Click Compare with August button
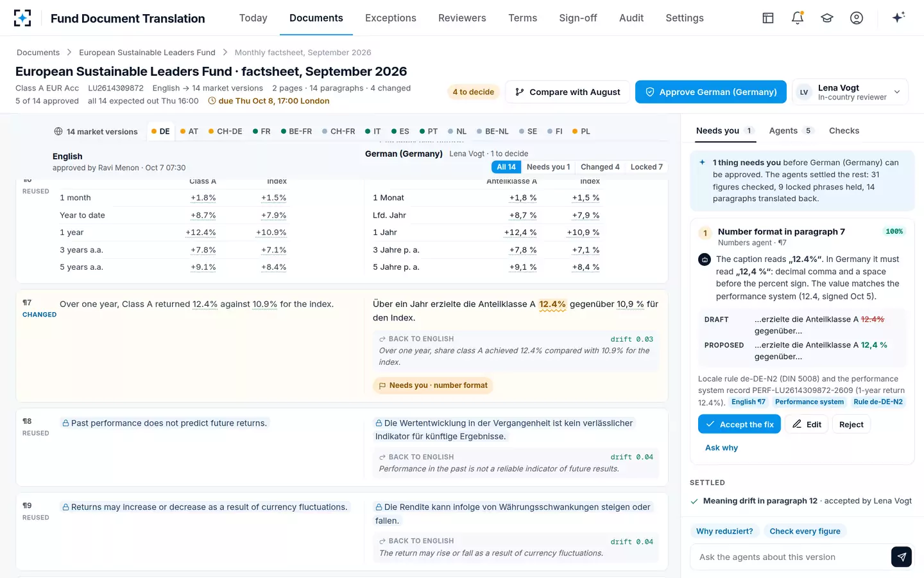The image size is (924, 578). (x=568, y=92)
